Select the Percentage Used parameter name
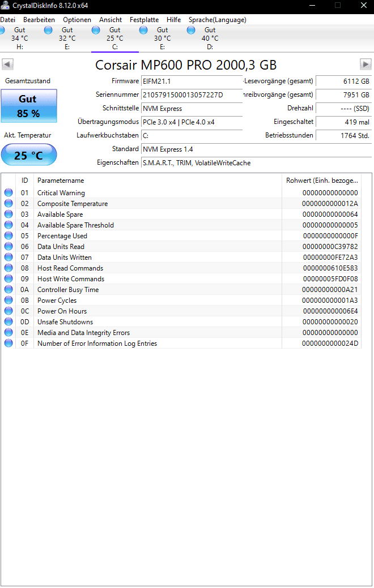The width and height of the screenshot is (374, 588). [x=62, y=236]
